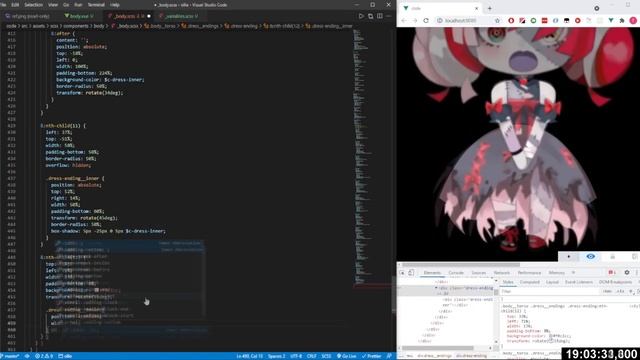Click the Spaces indentation status item
The height and width of the screenshot is (360, 640).
tap(276, 356)
